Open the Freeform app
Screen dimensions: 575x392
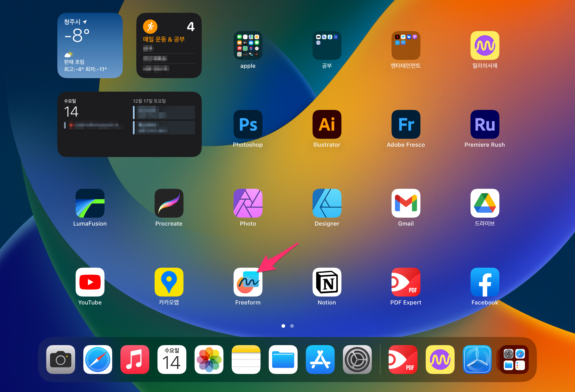248,282
